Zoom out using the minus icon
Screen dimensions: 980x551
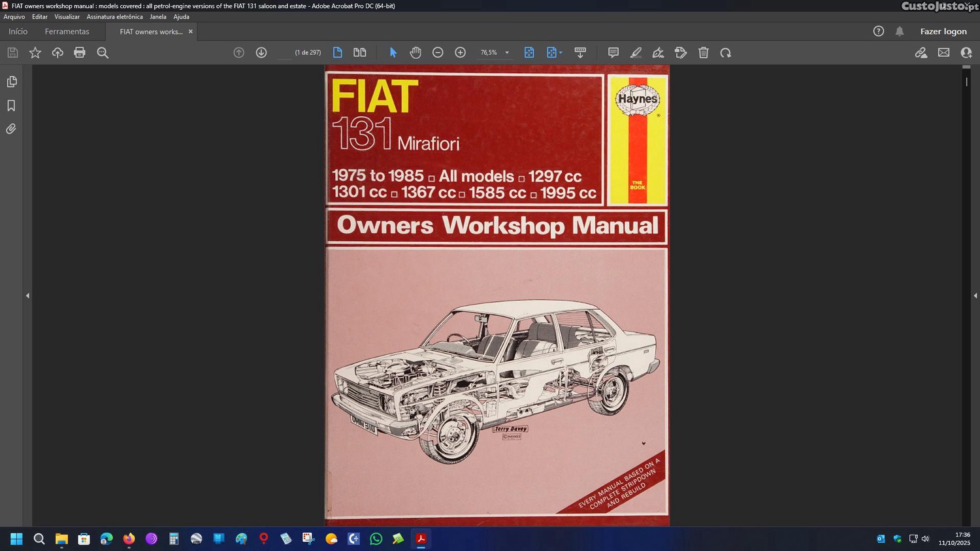438,53
